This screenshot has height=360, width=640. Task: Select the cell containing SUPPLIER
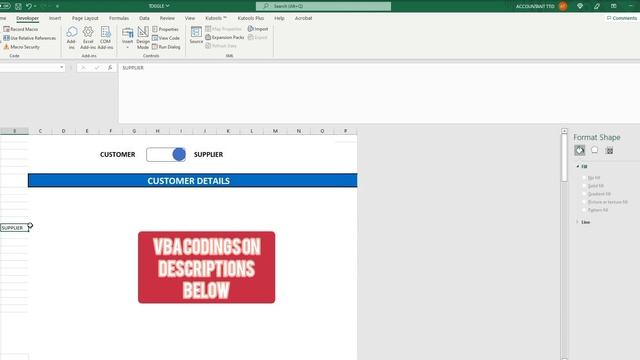(x=14, y=228)
